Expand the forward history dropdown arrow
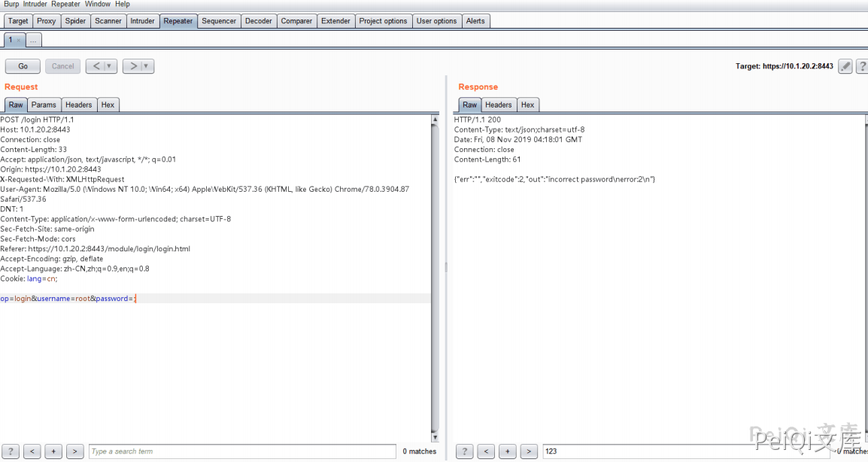Image resolution: width=868 pixels, height=462 pixels. 146,66
